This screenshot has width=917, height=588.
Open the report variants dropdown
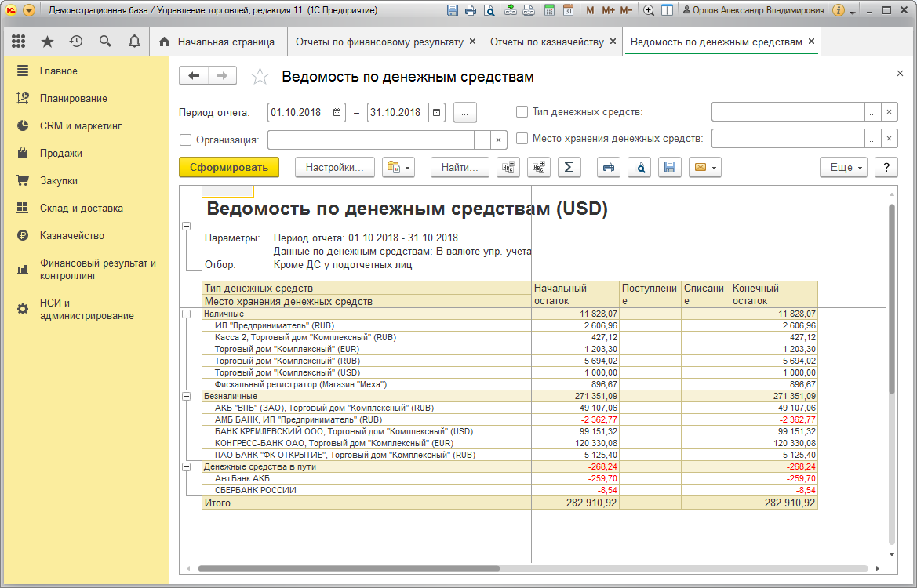coord(398,168)
